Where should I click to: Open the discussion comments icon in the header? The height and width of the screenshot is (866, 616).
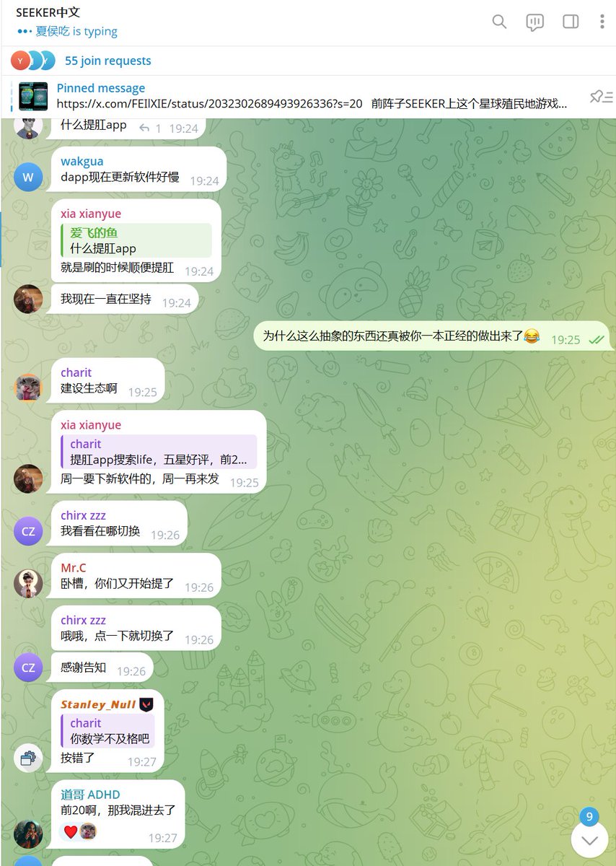point(534,22)
